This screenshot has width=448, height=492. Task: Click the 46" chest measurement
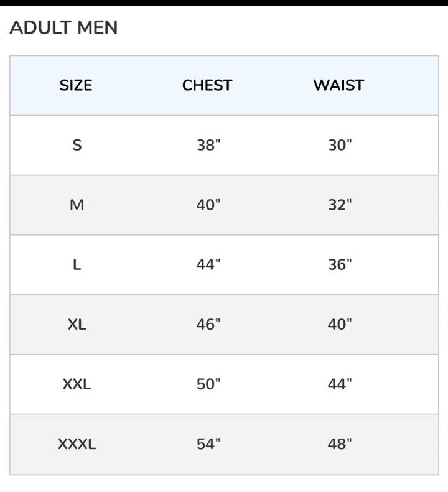click(208, 325)
